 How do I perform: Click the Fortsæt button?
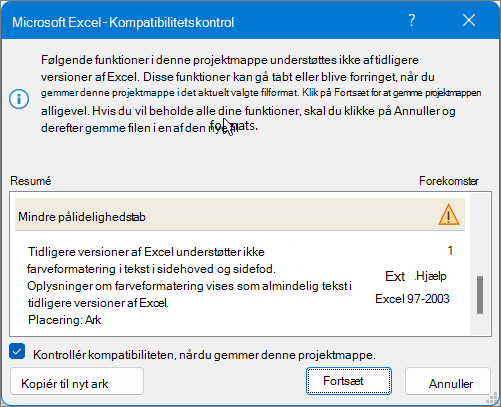coord(349,381)
